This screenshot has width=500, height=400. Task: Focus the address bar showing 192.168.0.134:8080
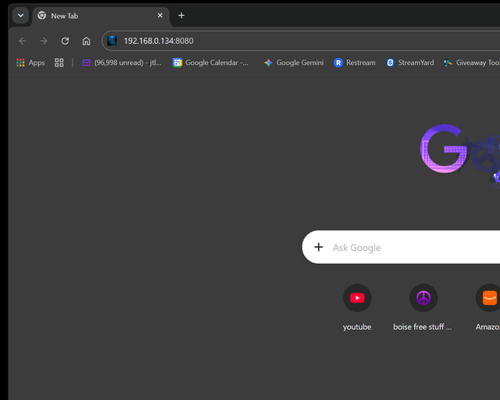(x=300, y=41)
